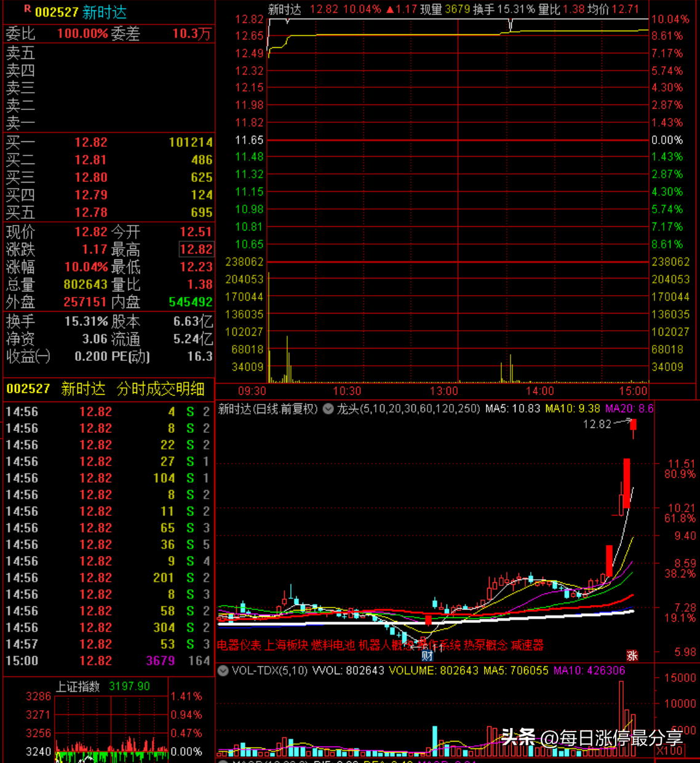Click the boxed 最高 value 12.82
The image size is (700, 763).
(x=196, y=249)
